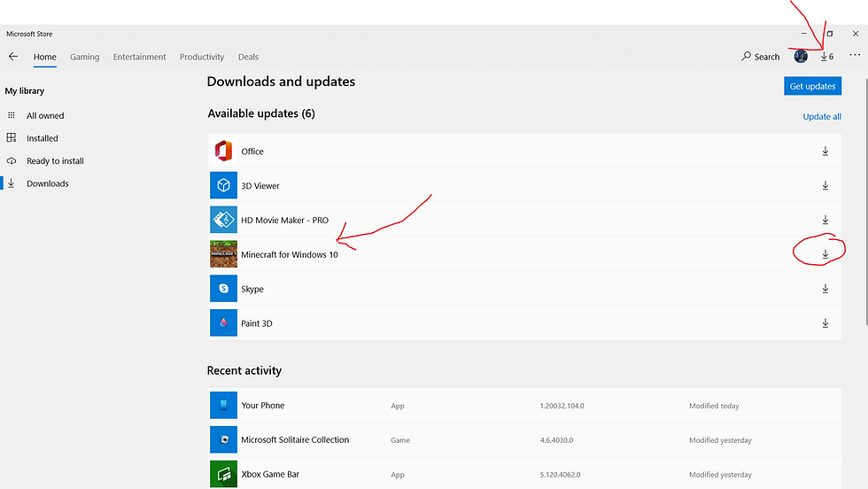Click the Paint 3D app name
Image resolution: width=868 pixels, height=489 pixels.
tap(257, 322)
